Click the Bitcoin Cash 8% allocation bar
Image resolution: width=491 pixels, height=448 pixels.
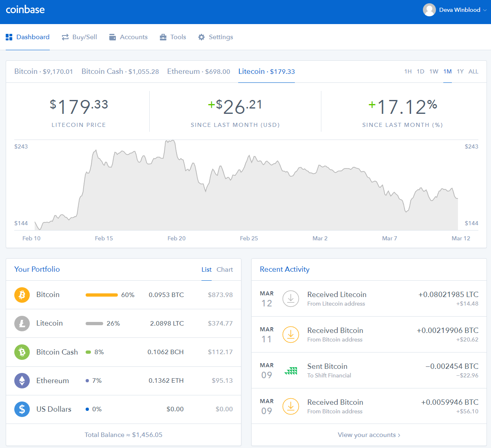coord(88,352)
